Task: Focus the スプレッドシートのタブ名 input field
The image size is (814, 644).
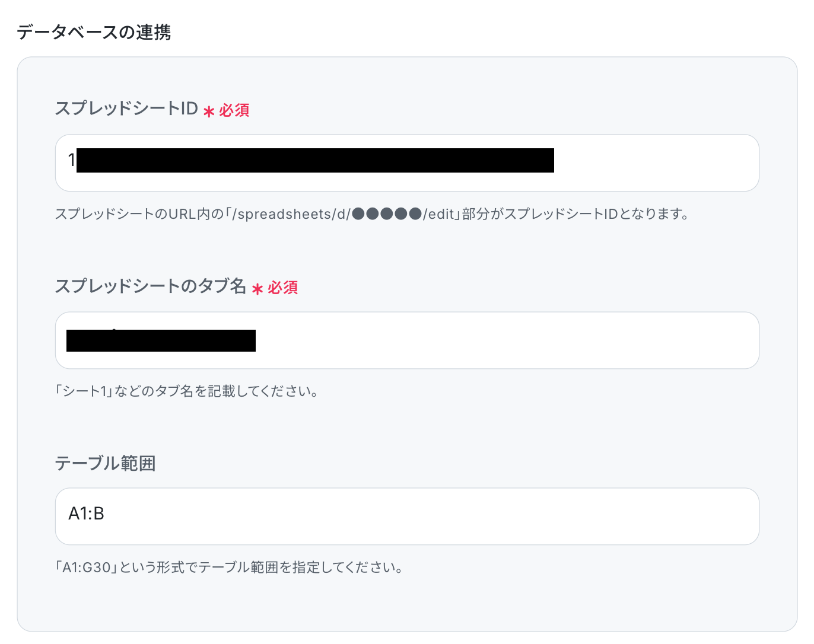Action: [x=407, y=340]
